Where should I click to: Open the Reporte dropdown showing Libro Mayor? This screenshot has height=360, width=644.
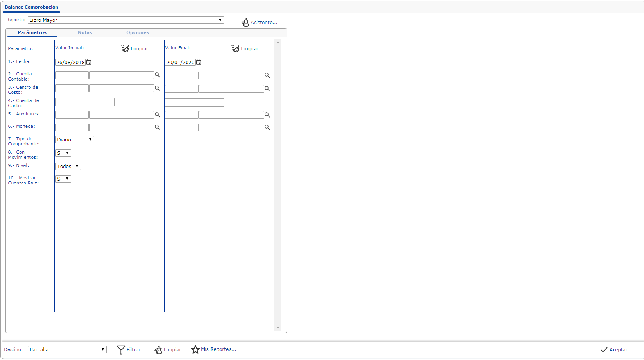pyautogui.click(x=126, y=20)
